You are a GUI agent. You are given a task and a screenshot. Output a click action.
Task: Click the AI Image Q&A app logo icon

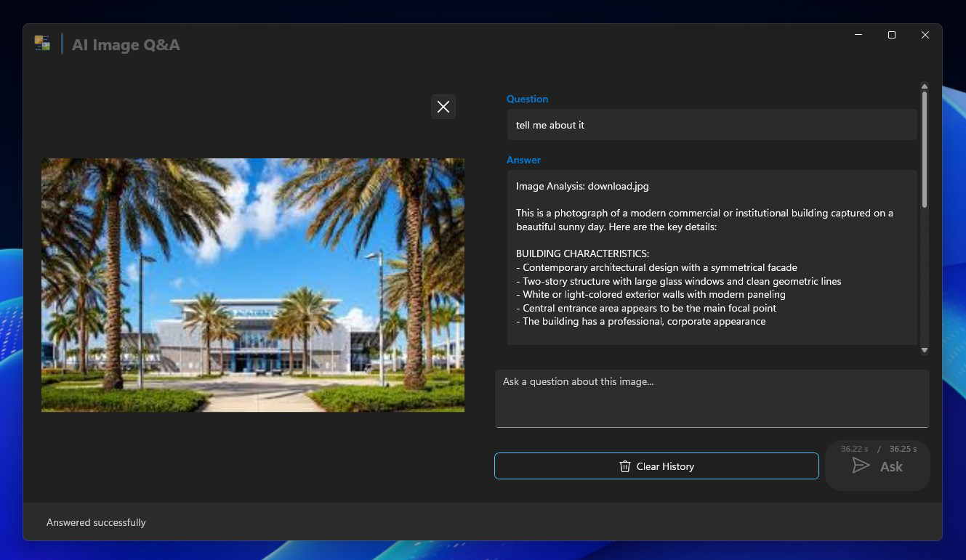41,42
